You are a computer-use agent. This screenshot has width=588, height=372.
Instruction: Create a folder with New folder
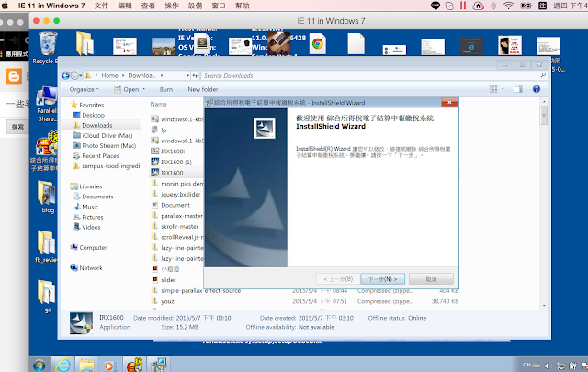(x=203, y=89)
